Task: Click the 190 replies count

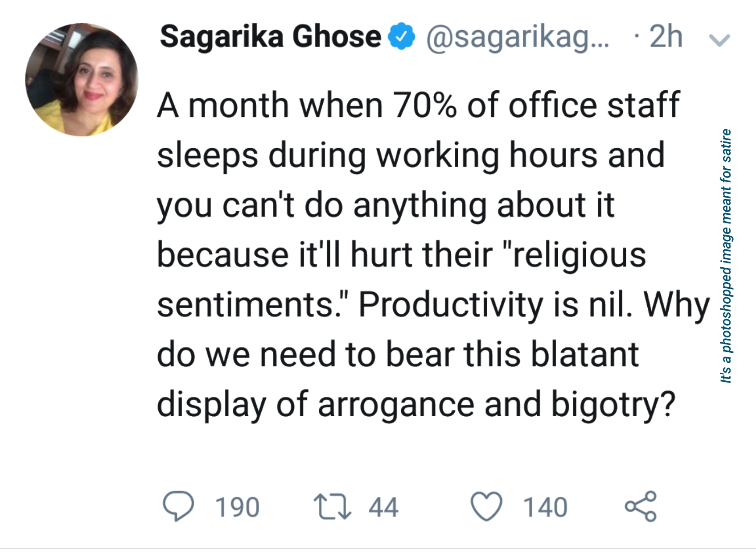Action: click(x=237, y=507)
